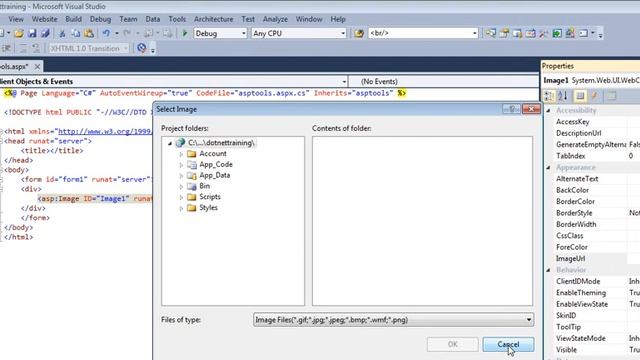Click Events lightning icon in Properties panel
This screenshot has height=360, width=640.
(x=594, y=96)
